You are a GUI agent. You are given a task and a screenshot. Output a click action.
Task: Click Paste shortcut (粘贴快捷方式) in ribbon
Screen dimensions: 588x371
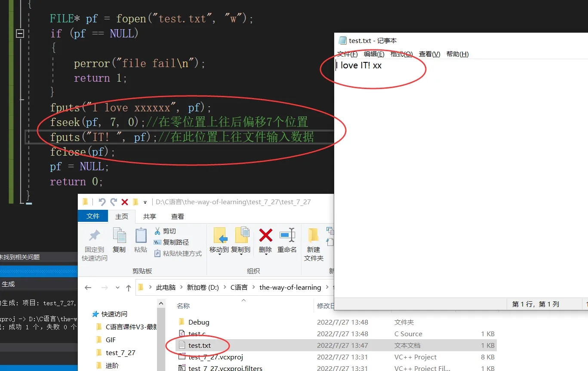[x=178, y=254]
